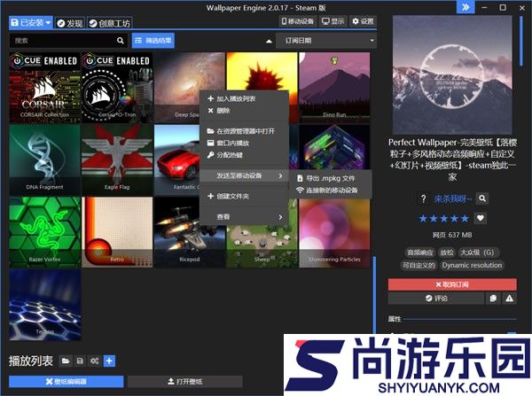Open playlist settings gears icon
The image size is (532, 396).
tap(94, 361)
